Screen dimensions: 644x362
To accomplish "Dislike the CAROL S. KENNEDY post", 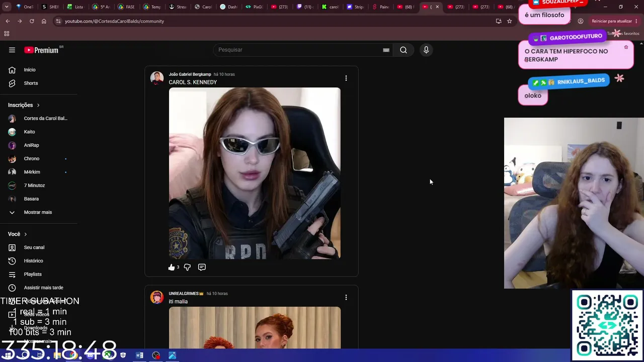I will click(x=187, y=267).
